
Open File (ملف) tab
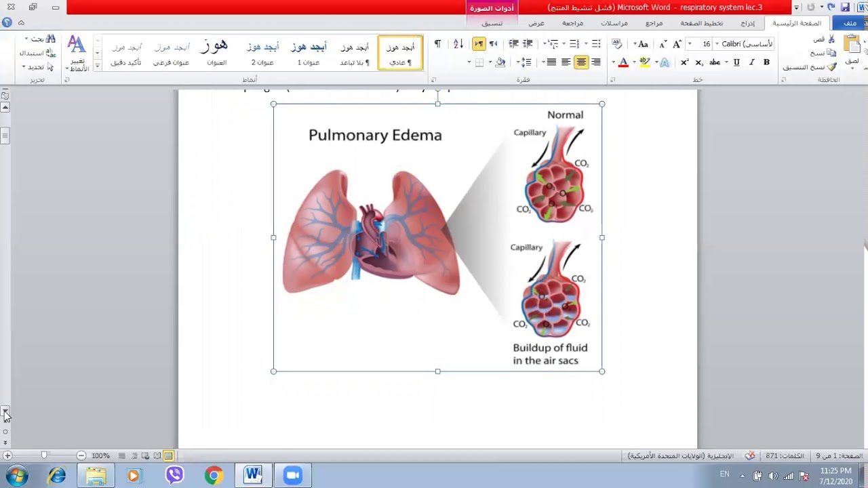[x=850, y=23]
